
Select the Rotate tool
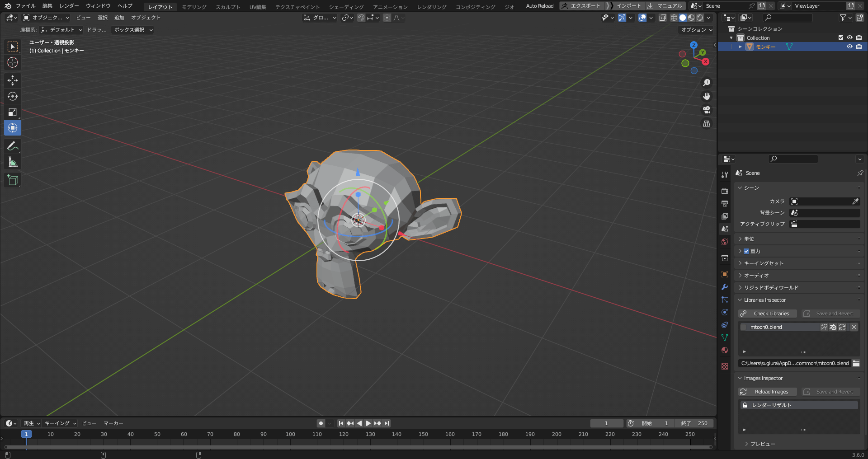(x=13, y=96)
